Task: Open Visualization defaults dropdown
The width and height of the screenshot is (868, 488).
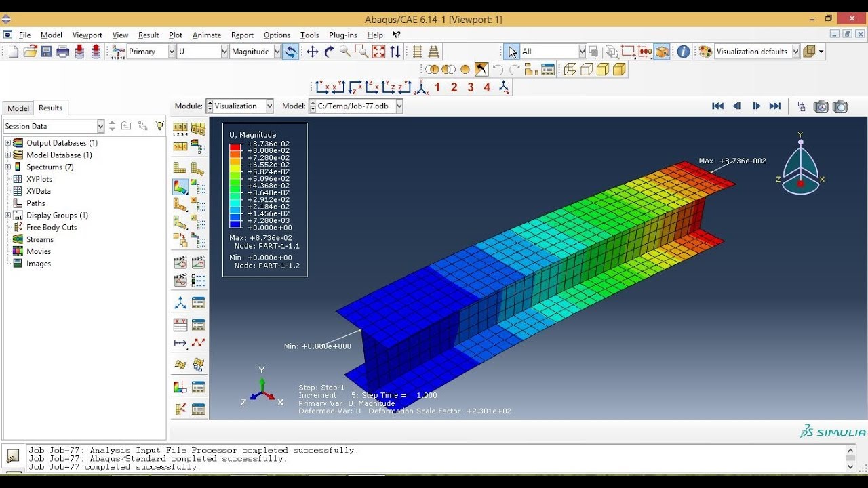Action: pyautogui.click(x=795, y=52)
